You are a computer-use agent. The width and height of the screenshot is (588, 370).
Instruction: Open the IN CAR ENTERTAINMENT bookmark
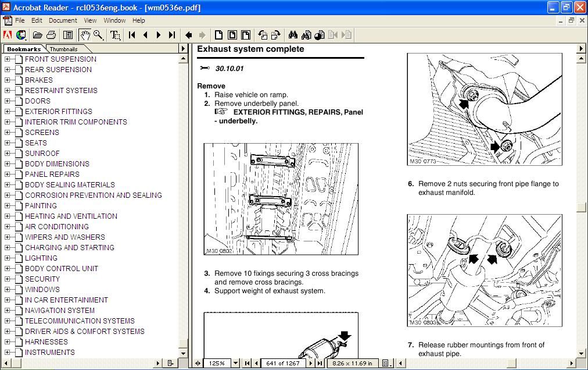[x=66, y=300]
